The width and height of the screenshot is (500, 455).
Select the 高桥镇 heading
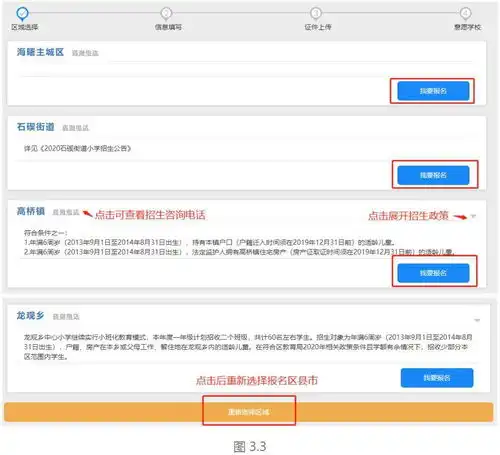tap(31, 211)
